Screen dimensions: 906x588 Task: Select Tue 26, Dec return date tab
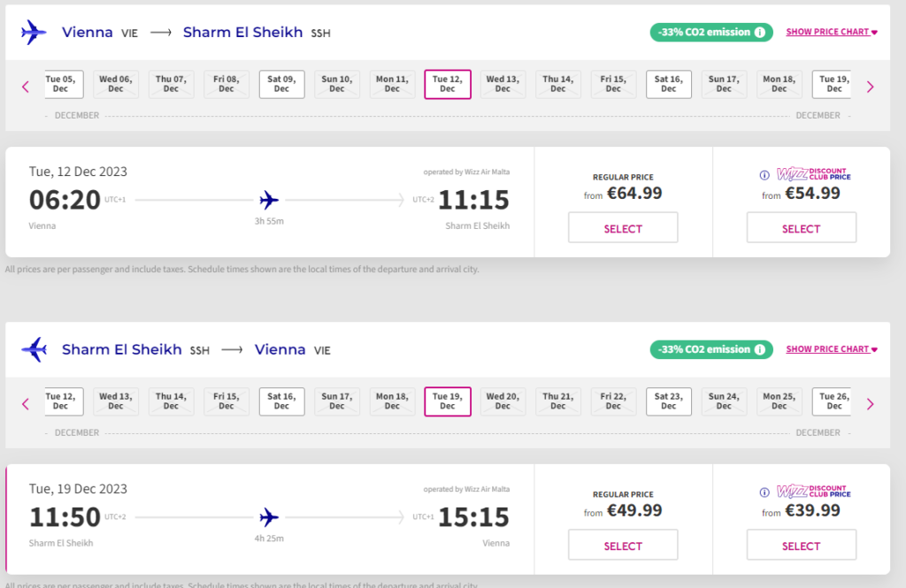click(833, 401)
